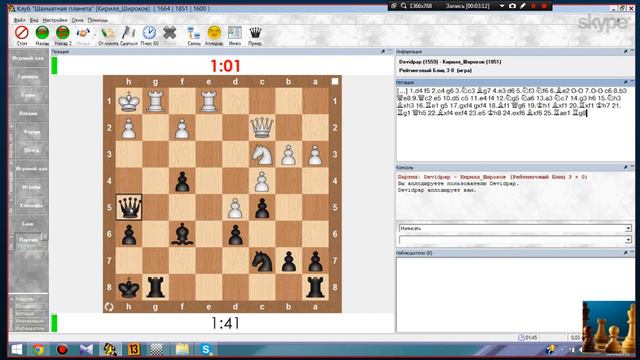Pin the Нотация panel

click(625, 82)
